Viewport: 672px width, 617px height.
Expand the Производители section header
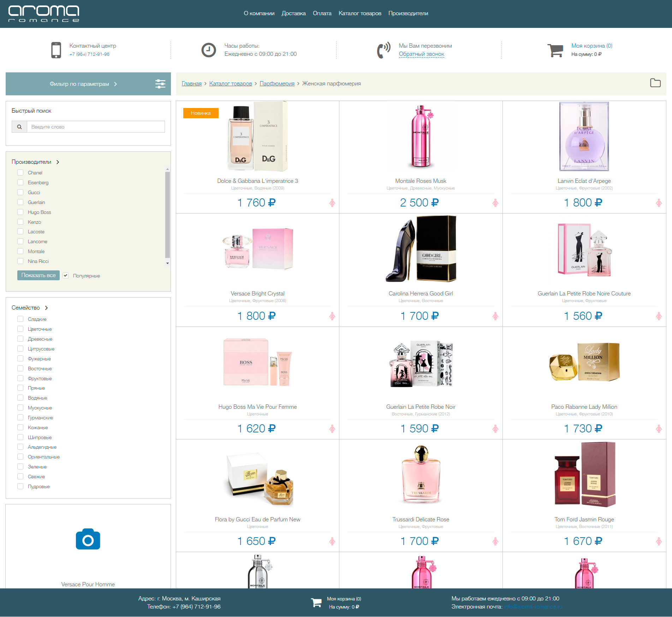coord(35,162)
